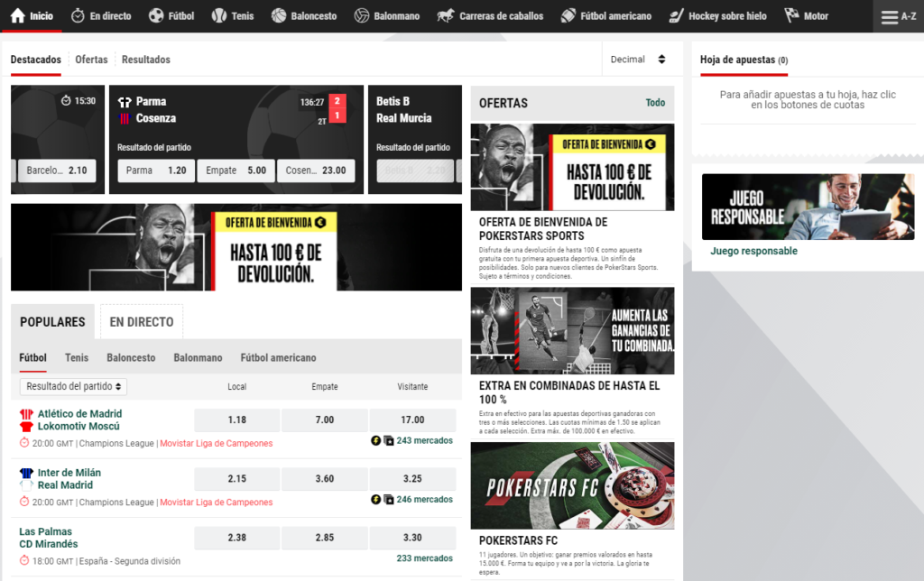Screen dimensions: 924x581
Task: Click the clock icon beside 15:30
Action: [x=66, y=101]
